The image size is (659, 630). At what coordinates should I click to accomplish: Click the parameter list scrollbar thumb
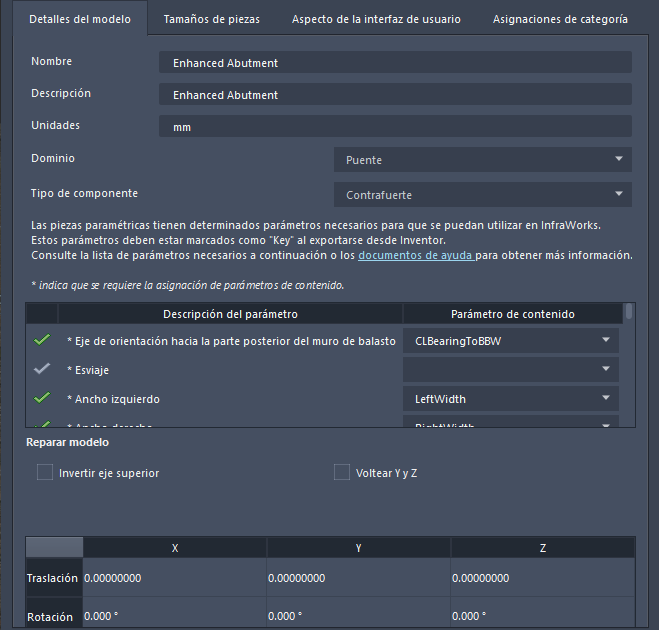(x=628, y=312)
